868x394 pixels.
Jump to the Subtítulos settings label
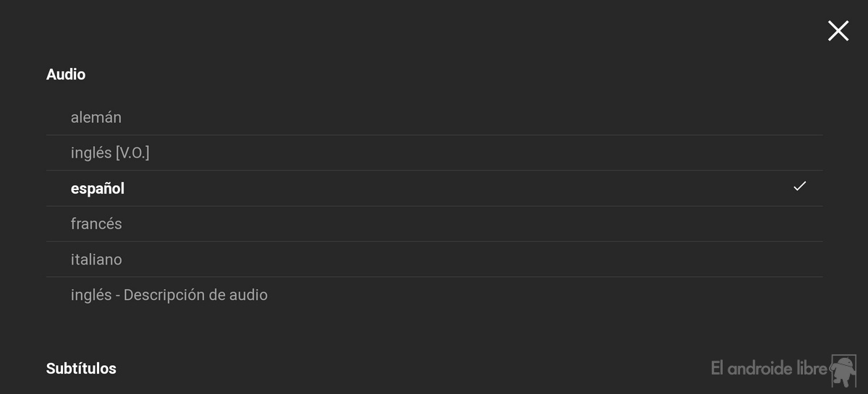(81, 369)
